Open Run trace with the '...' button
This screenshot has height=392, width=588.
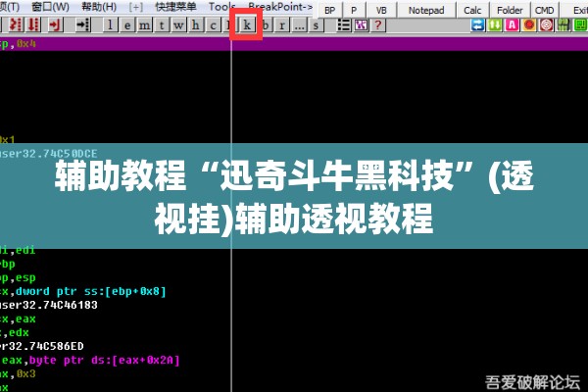tap(299, 25)
